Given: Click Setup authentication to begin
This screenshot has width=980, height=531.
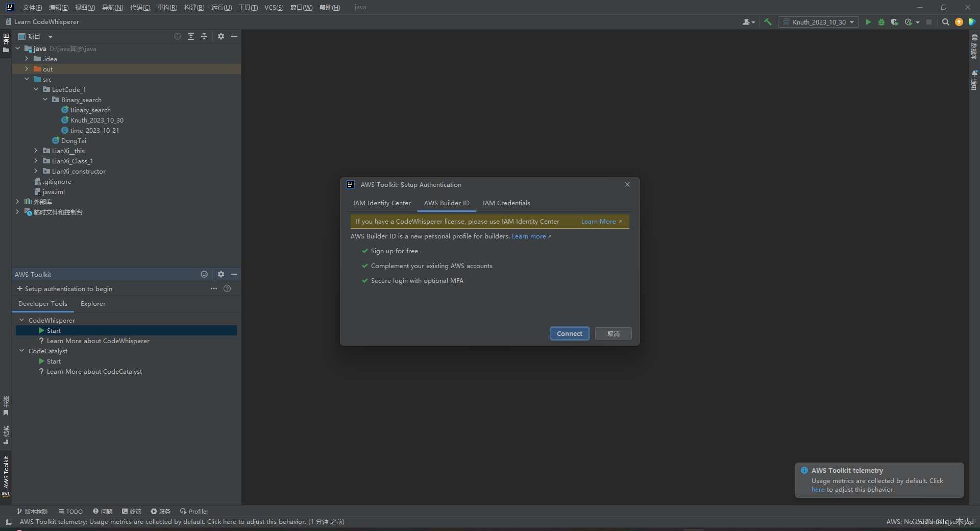Looking at the screenshot, I should 65,288.
